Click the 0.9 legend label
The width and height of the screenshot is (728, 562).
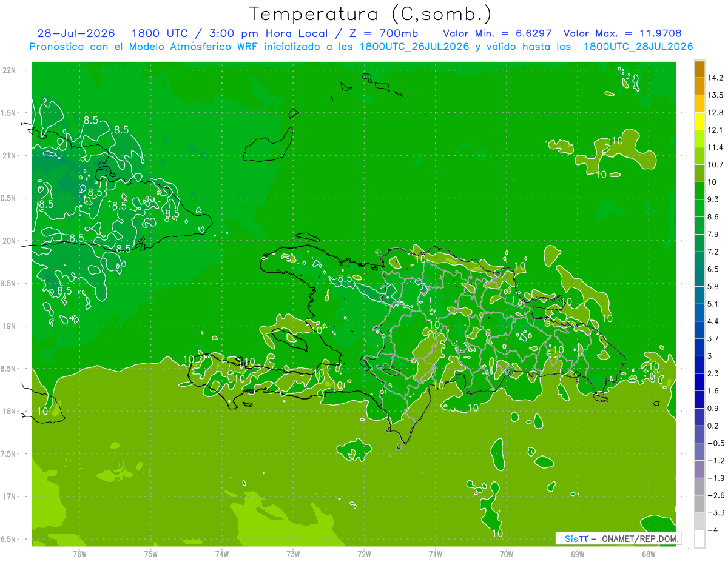pos(714,409)
